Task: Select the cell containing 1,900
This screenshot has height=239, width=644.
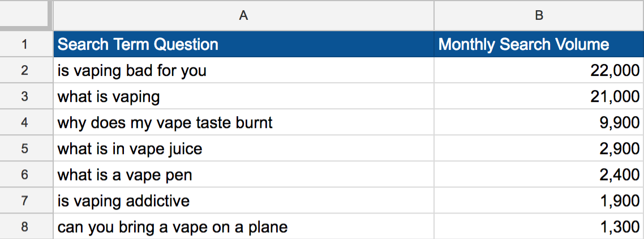Action: pos(539,200)
